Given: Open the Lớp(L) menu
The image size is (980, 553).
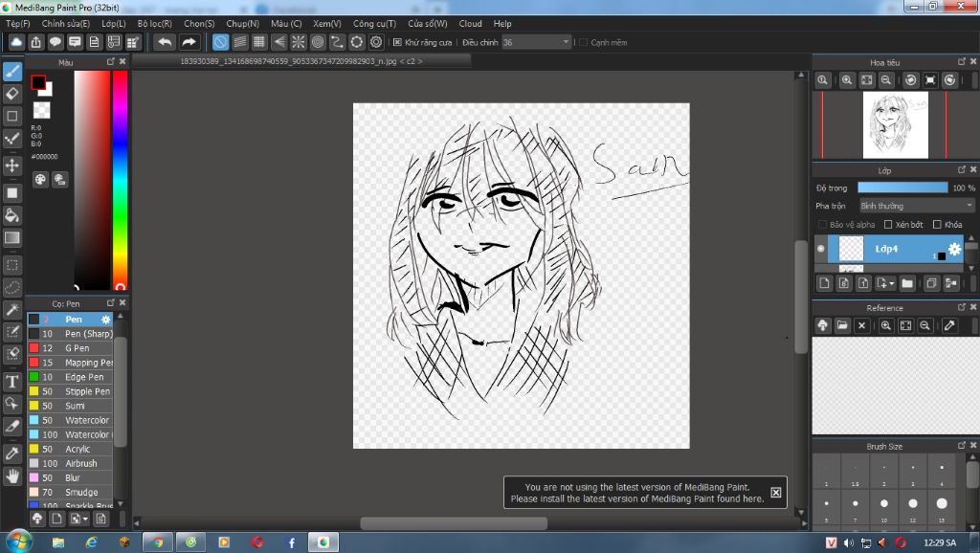Looking at the screenshot, I should pyautogui.click(x=114, y=24).
